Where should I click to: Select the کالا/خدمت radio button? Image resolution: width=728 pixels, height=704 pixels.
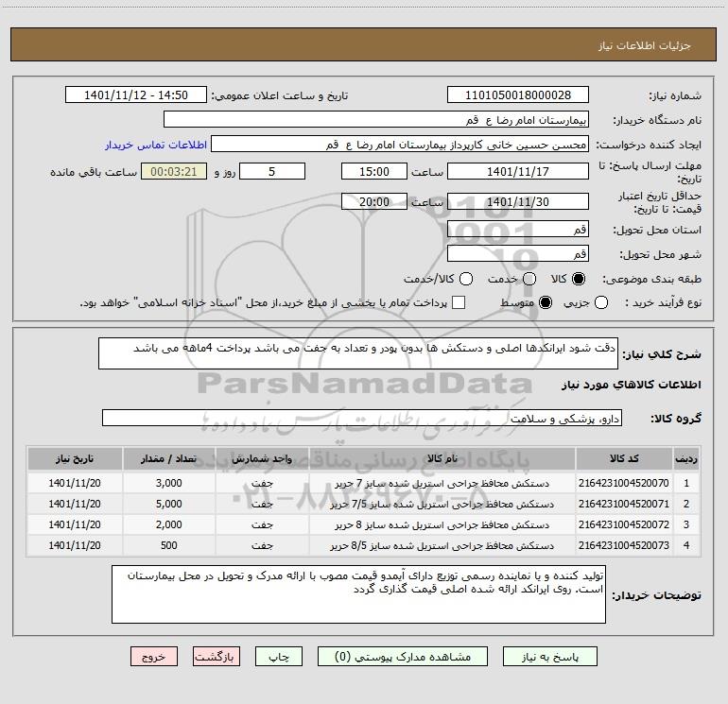(466, 279)
